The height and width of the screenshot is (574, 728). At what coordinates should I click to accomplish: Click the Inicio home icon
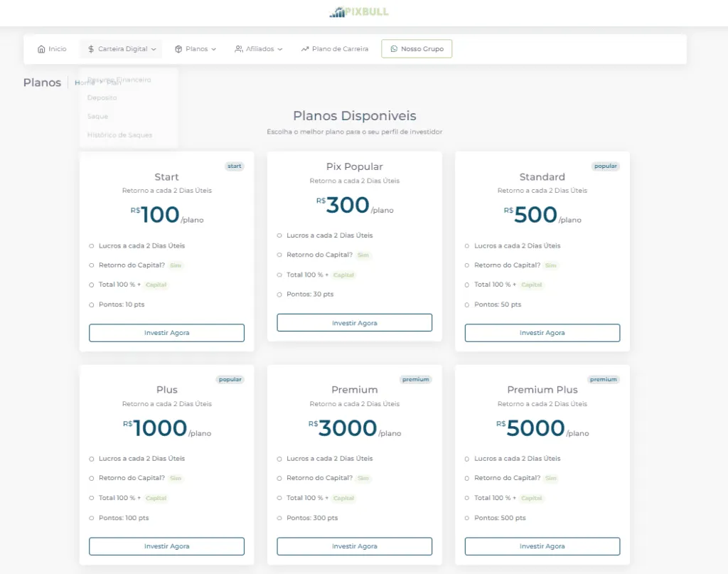point(40,48)
